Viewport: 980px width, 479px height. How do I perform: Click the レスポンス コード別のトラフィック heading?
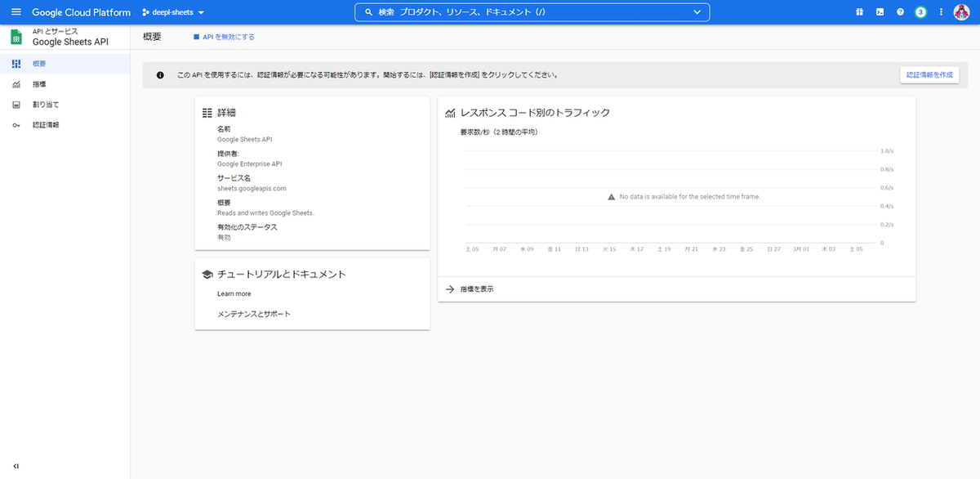(535, 113)
